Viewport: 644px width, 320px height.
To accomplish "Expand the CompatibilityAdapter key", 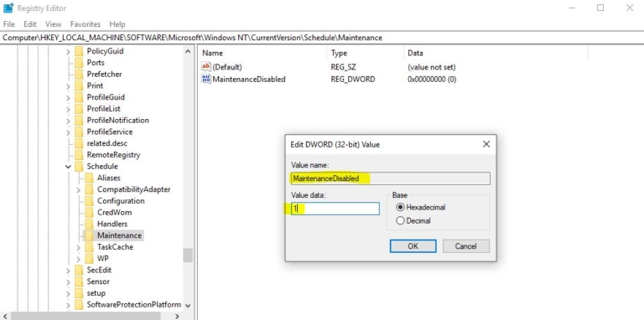I will pyautogui.click(x=79, y=190).
